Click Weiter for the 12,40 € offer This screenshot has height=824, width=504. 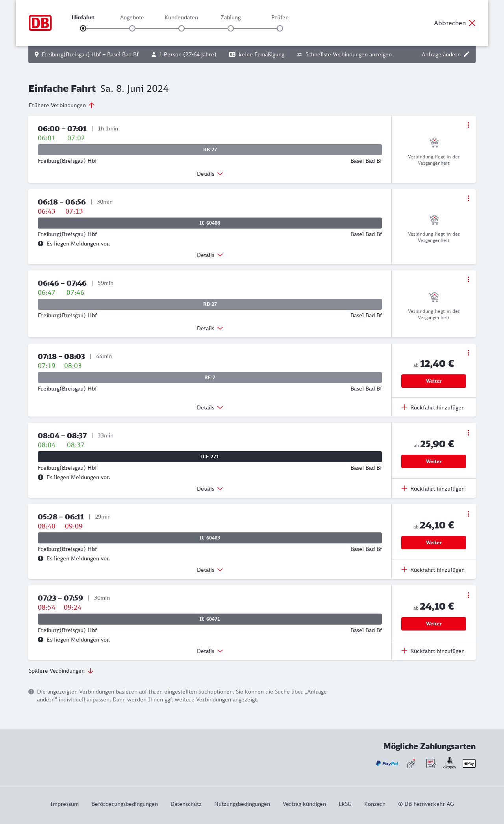coord(434,381)
